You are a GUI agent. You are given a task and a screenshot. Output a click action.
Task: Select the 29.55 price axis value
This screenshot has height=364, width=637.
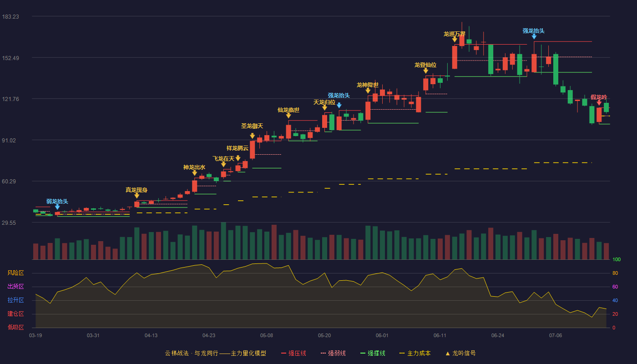[x=9, y=223]
